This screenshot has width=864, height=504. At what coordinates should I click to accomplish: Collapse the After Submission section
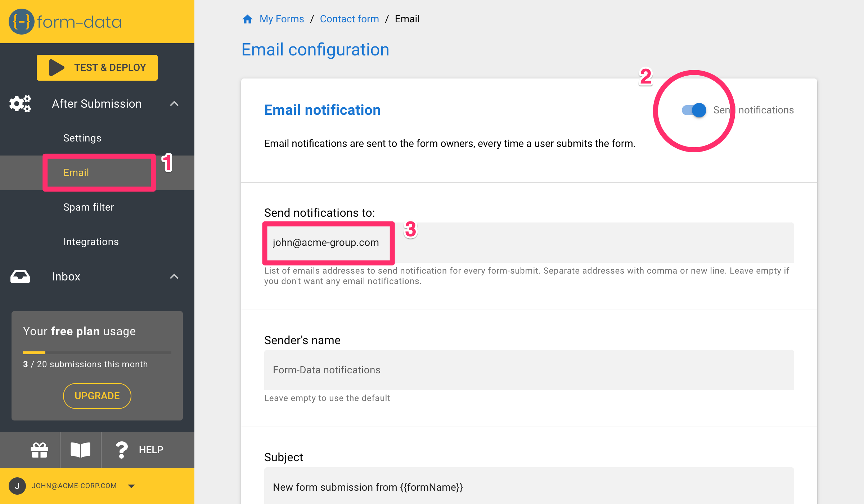[x=175, y=104]
